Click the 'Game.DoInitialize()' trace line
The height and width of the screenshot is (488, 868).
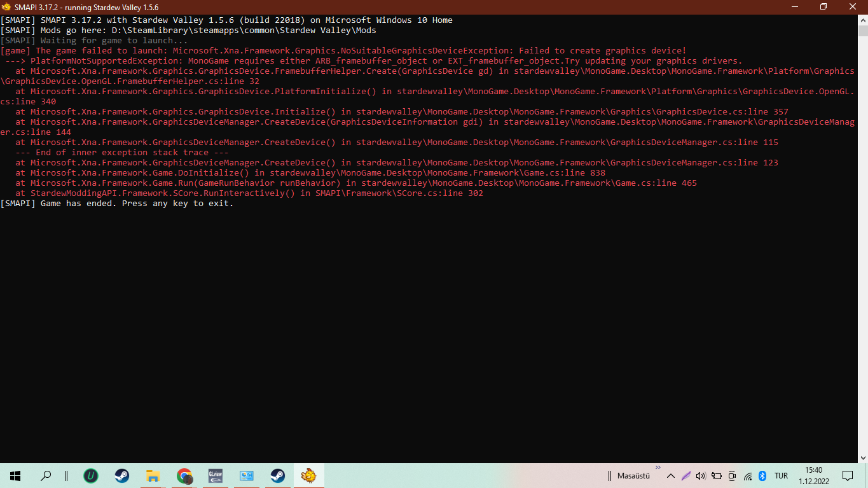pos(310,173)
